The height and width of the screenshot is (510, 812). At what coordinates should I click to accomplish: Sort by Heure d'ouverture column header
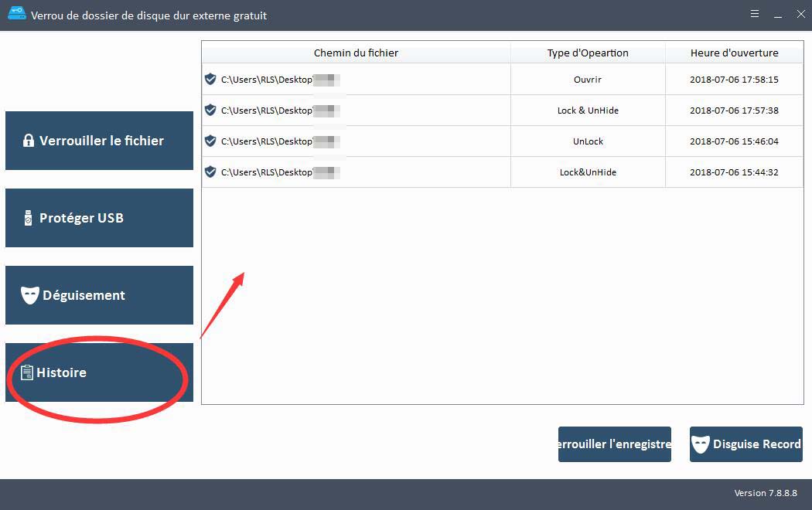(x=735, y=53)
